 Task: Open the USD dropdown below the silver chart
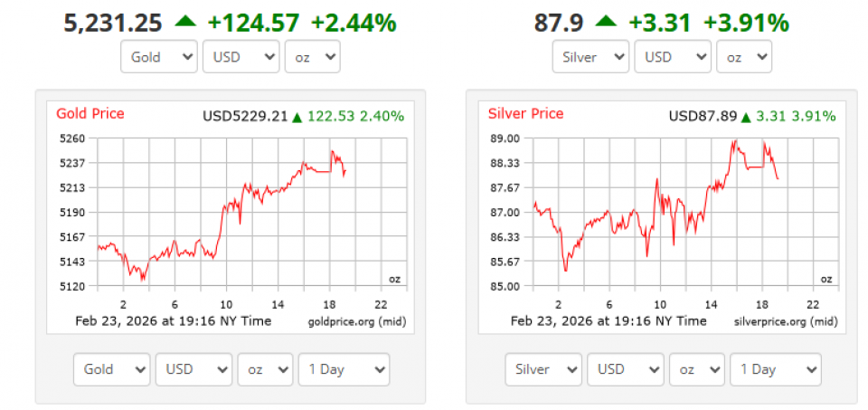[625, 369]
